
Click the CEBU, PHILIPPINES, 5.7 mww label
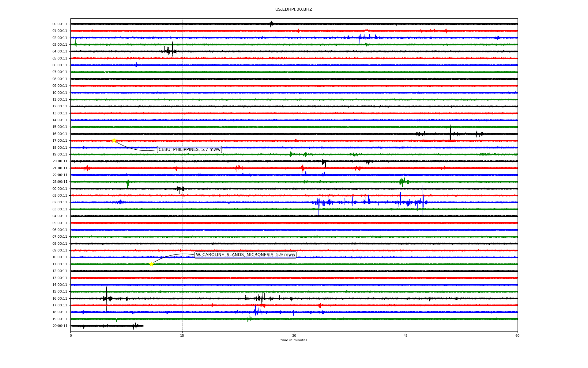tap(189, 150)
